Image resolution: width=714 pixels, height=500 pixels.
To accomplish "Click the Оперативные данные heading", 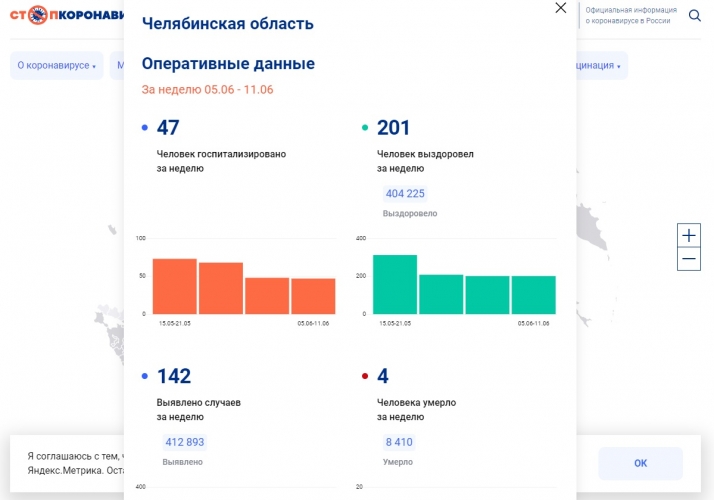I will click(x=228, y=64).
